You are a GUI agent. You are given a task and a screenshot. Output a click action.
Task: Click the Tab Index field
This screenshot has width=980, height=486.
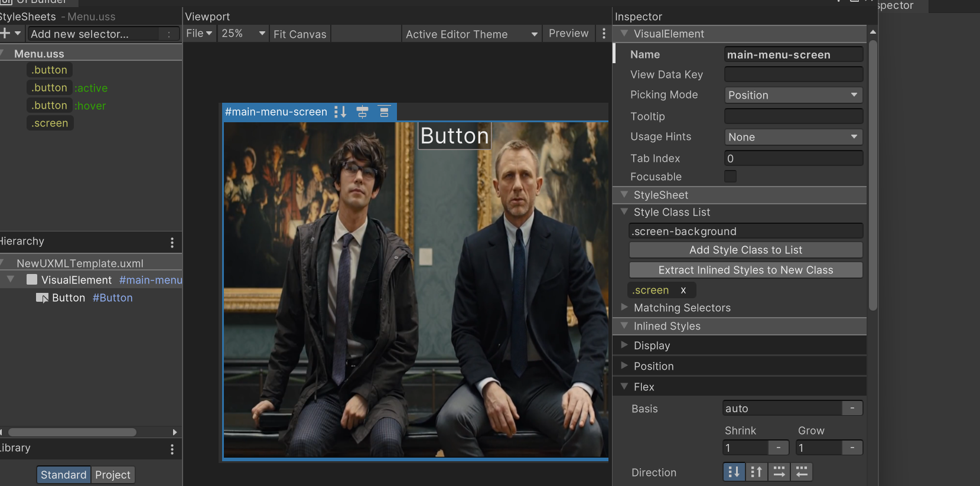pyautogui.click(x=793, y=158)
